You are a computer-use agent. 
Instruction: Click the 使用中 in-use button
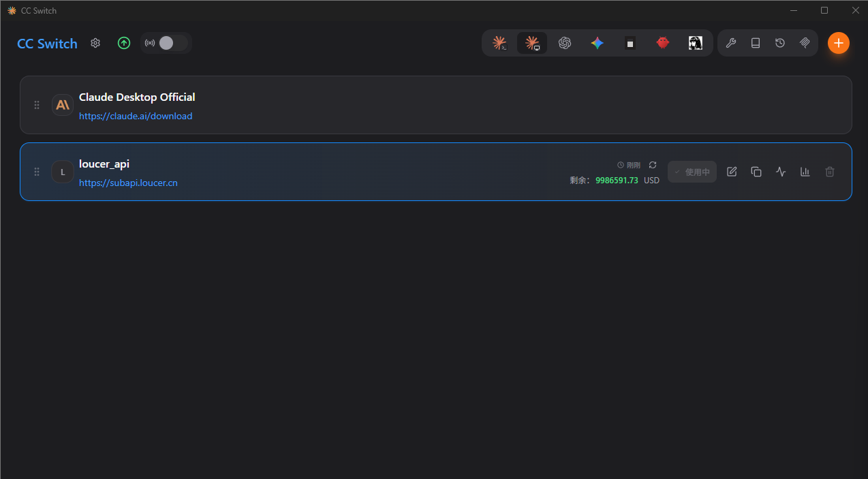pos(692,172)
